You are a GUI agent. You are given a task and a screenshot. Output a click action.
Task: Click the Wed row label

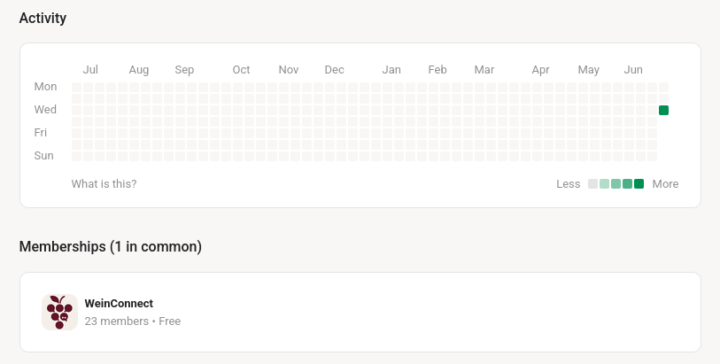pyautogui.click(x=45, y=109)
